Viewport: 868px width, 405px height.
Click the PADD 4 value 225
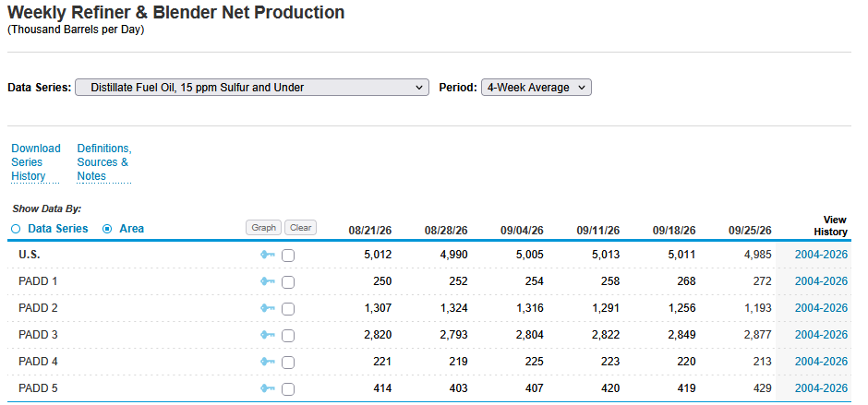point(535,362)
